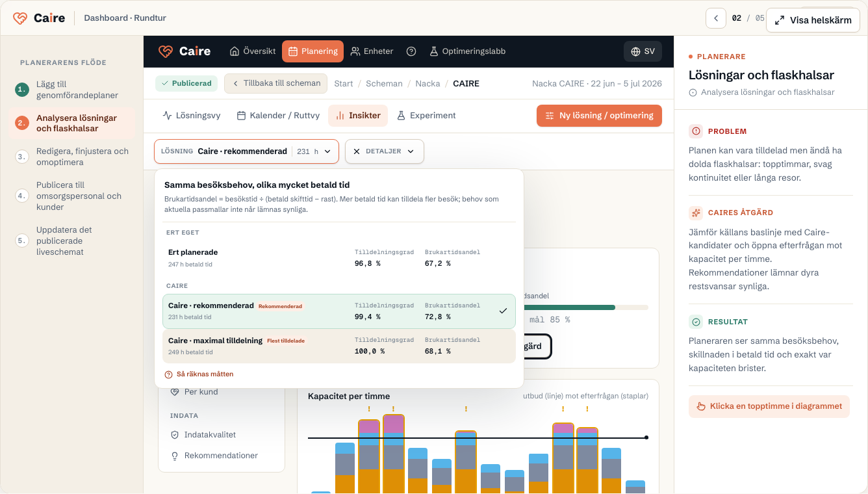Click the shield icon next to Indatakvalitet
The height and width of the screenshot is (494, 868).
(x=174, y=435)
